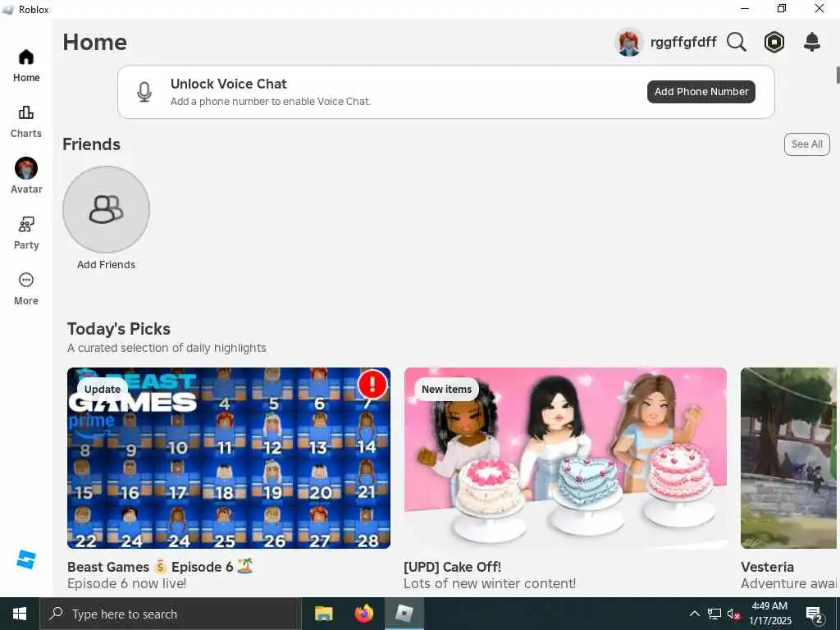This screenshot has height=630, width=840.
Task: Click the muted speaker icon in tray
Action: (733, 614)
